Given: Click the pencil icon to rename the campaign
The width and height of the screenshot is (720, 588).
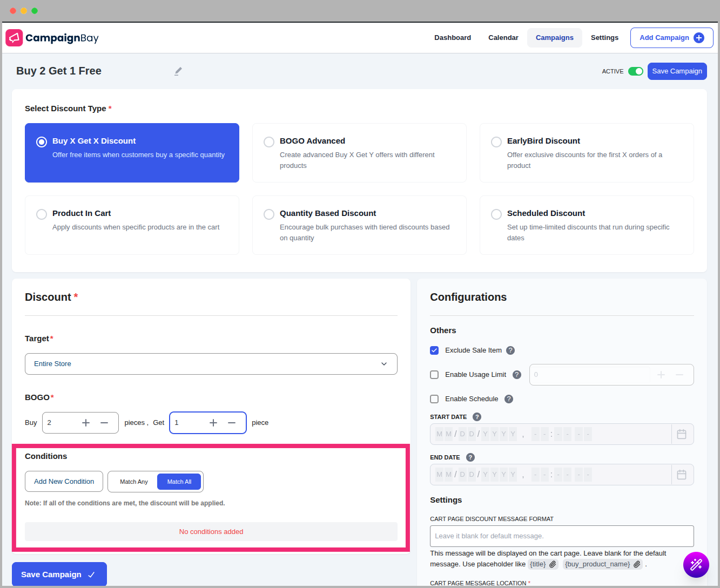Looking at the screenshot, I should coord(178,71).
